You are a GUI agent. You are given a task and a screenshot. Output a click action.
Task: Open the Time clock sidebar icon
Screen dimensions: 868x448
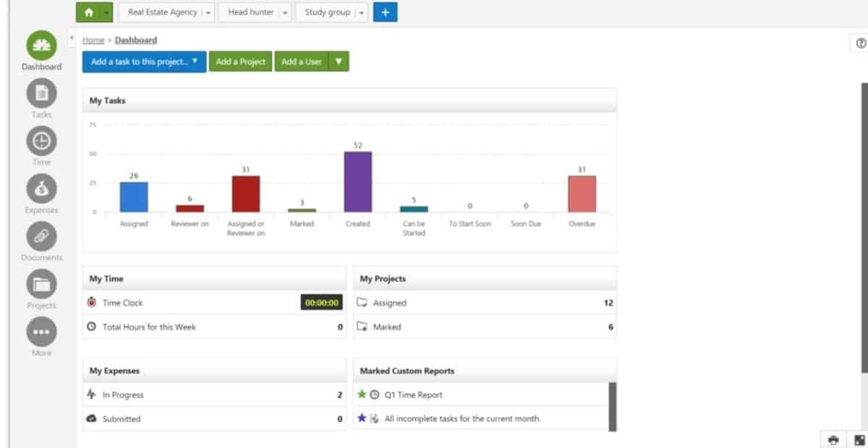(x=41, y=142)
